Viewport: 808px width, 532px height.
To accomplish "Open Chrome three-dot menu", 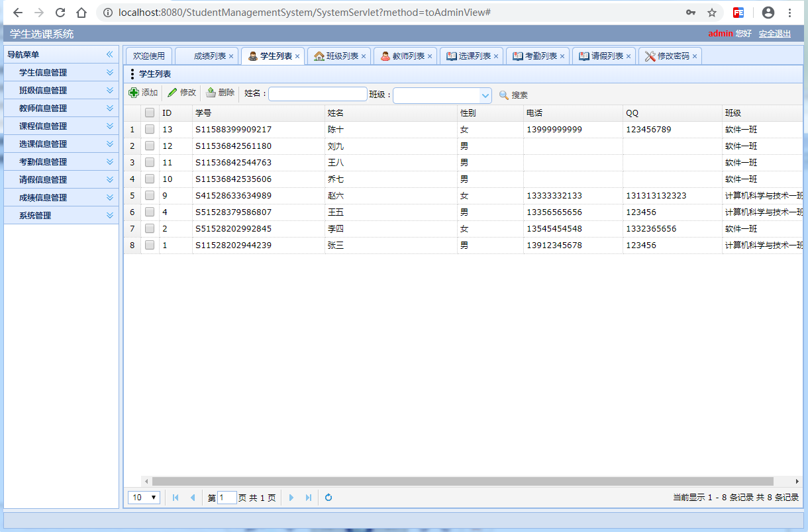I will click(x=790, y=13).
